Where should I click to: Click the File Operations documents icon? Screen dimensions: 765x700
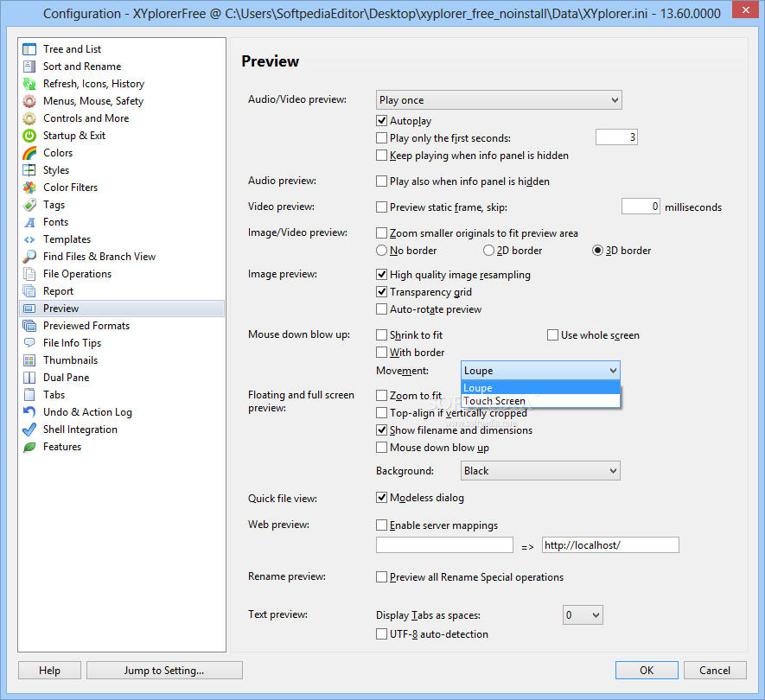[x=29, y=274]
